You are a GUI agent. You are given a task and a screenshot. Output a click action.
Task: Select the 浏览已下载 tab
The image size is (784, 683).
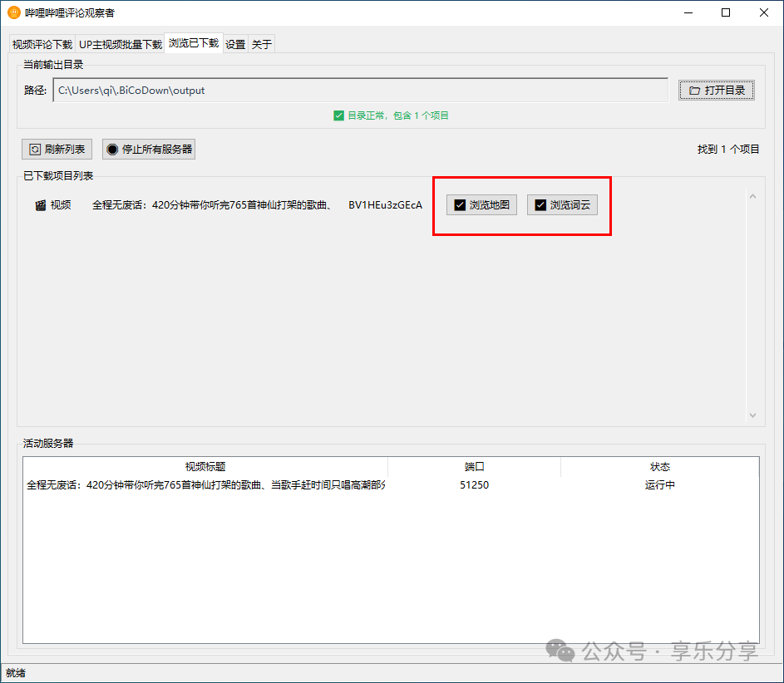194,43
